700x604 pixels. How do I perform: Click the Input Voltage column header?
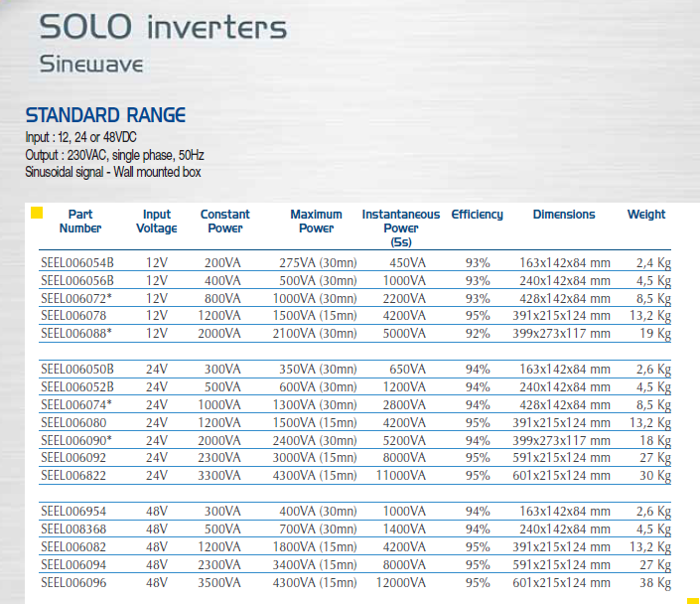click(157, 222)
